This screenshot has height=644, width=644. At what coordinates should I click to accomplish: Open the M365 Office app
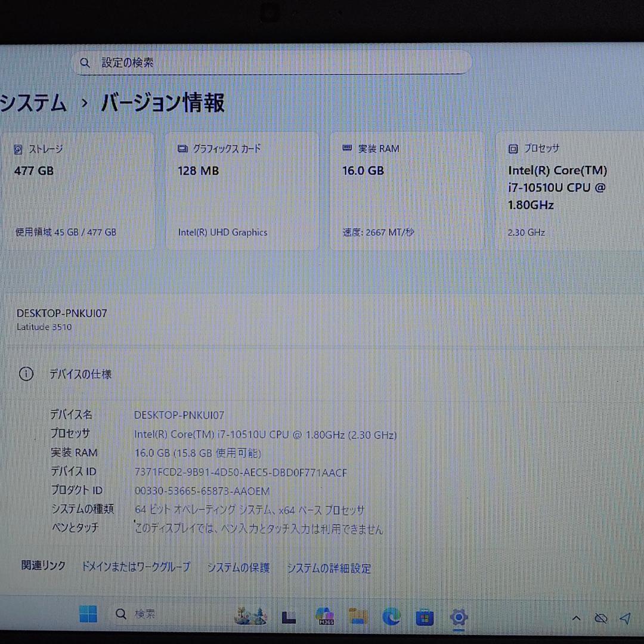(x=324, y=615)
